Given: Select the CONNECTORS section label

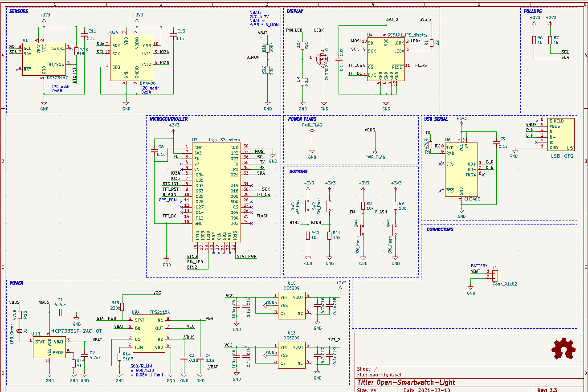Looking at the screenshot, I should [440, 229].
